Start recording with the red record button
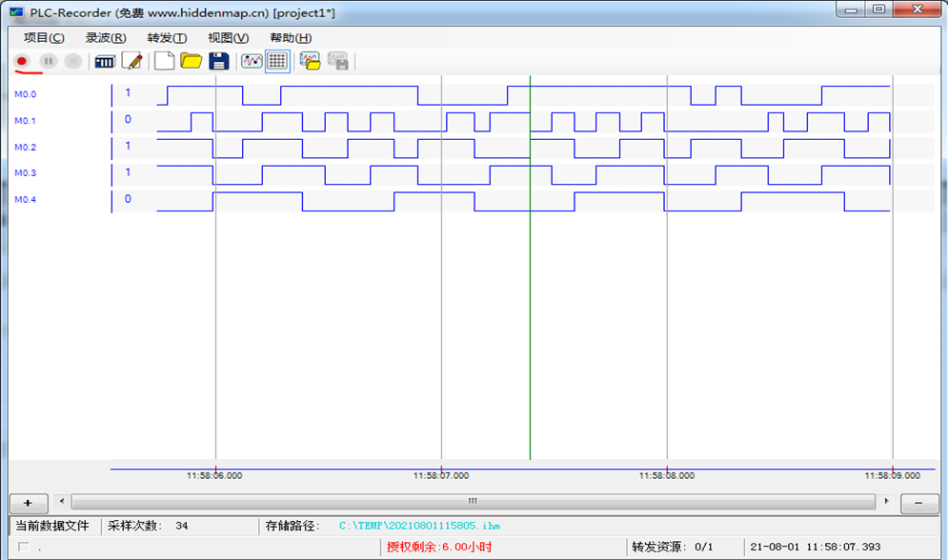The image size is (948, 560). click(x=22, y=61)
